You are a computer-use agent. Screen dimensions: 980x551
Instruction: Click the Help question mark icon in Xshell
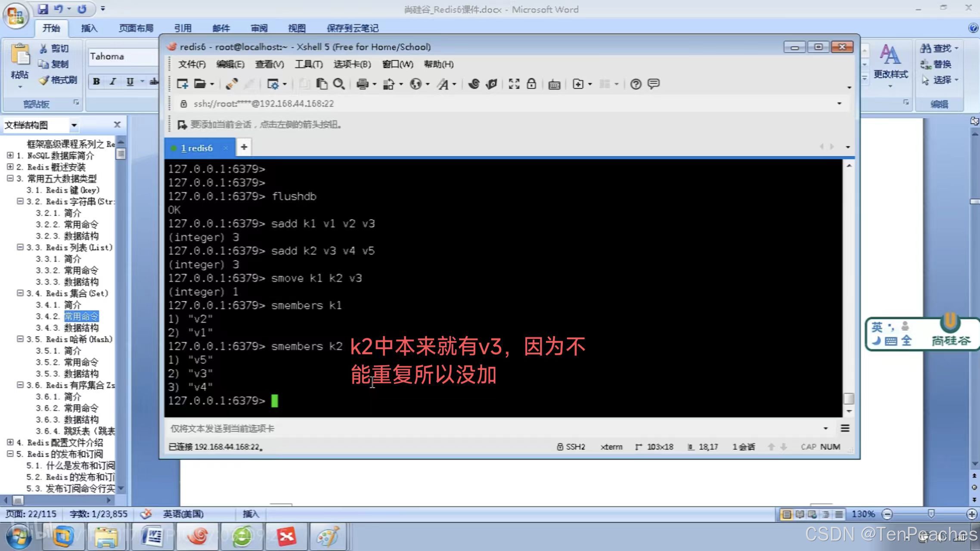636,84
